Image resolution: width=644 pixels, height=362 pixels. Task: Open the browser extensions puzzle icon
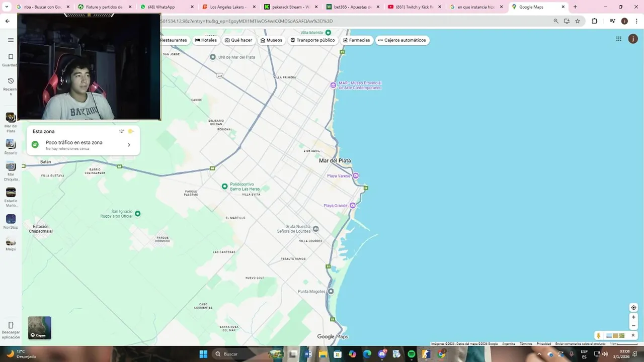tap(594, 21)
